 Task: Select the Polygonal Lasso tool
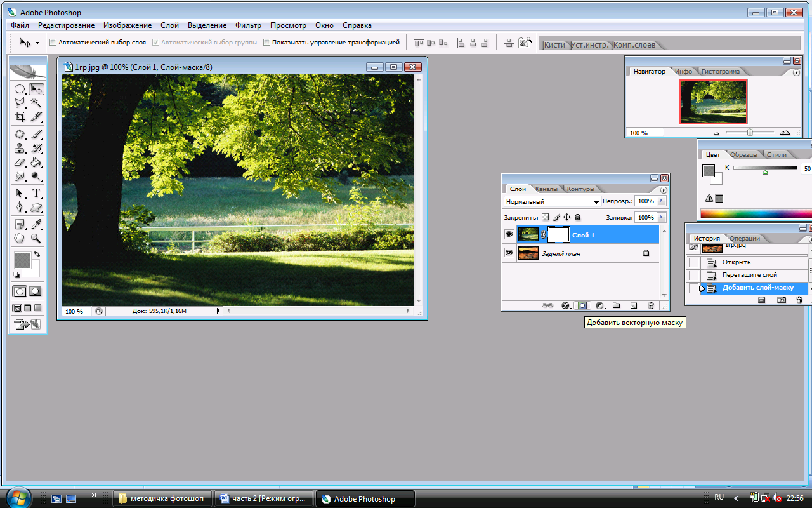point(20,102)
